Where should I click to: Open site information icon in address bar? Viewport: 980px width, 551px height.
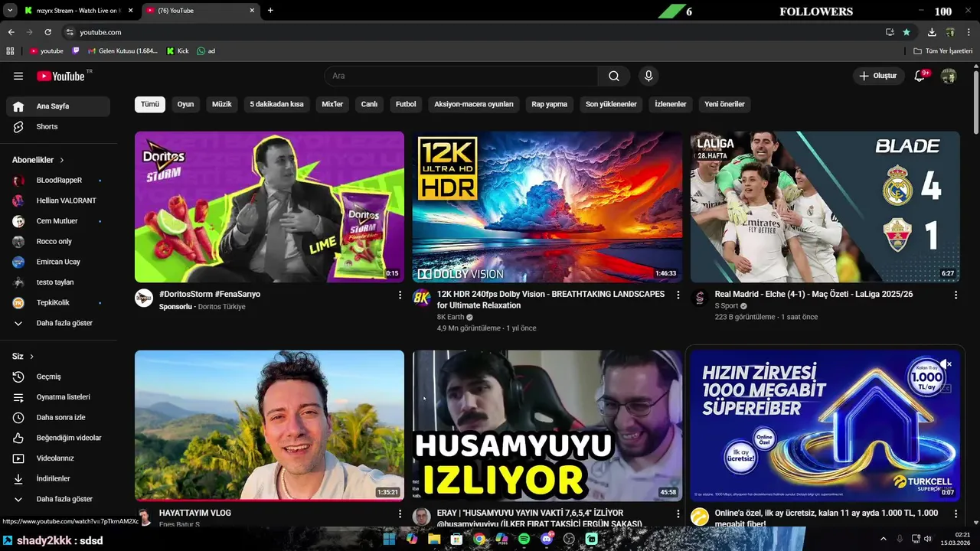pos(70,32)
